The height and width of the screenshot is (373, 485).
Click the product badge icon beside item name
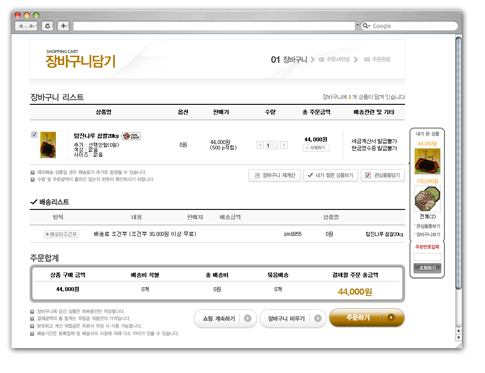(131, 136)
